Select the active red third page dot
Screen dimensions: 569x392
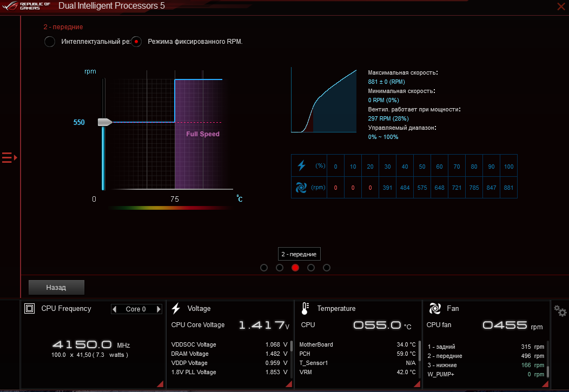[295, 268]
